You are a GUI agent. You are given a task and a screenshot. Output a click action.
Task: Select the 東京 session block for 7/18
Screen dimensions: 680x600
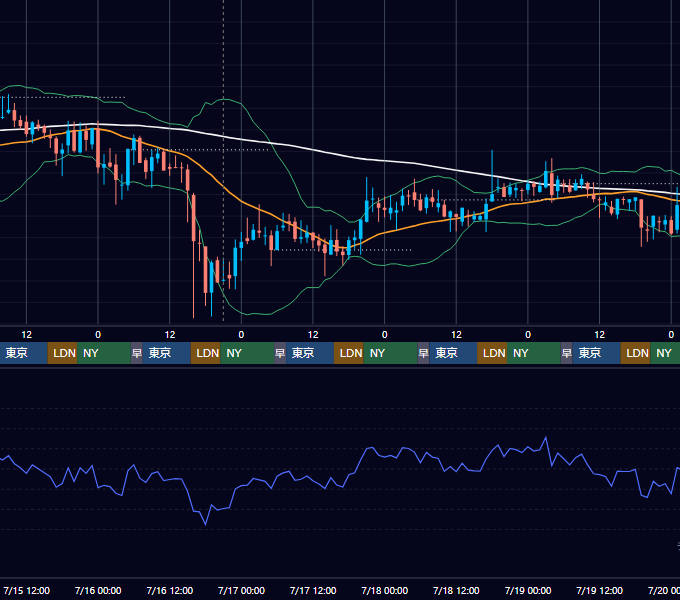453,353
